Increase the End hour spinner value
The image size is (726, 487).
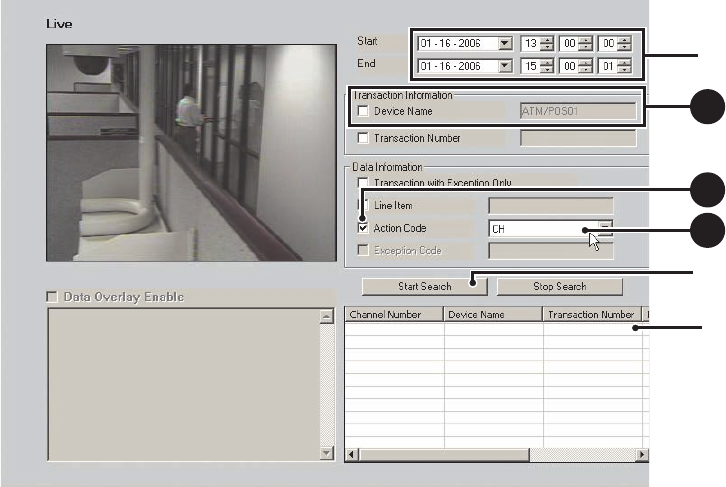(x=547, y=62)
